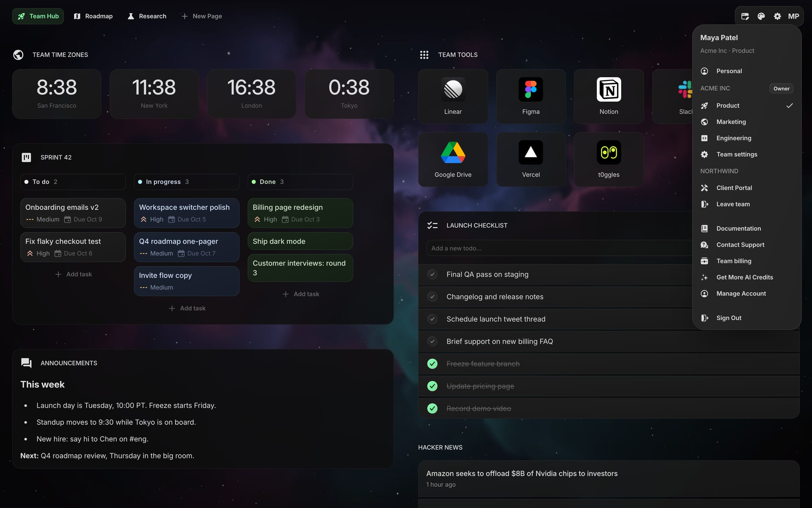Image resolution: width=812 pixels, height=508 pixels.
Task: Check off Brief support on new billing FAQ
Action: click(432, 341)
